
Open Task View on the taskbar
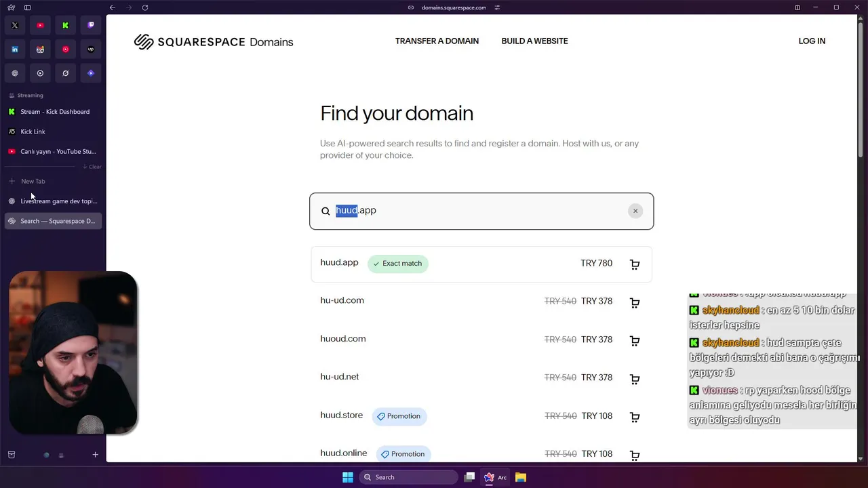coord(469,477)
